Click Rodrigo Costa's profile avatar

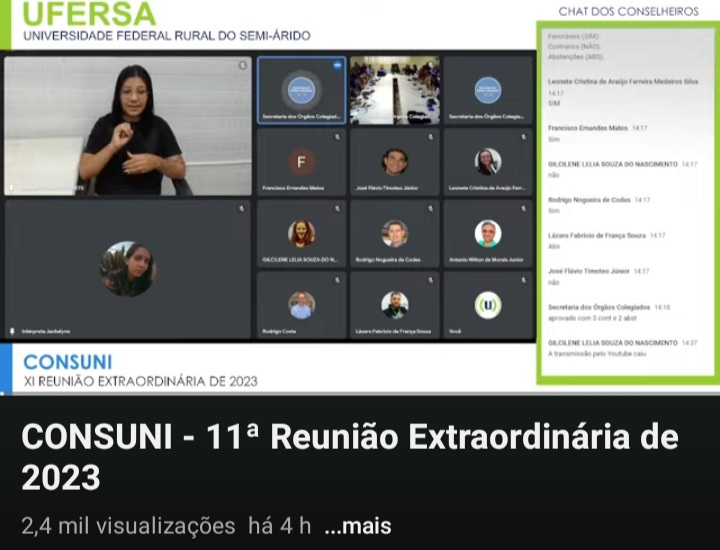tap(301, 305)
